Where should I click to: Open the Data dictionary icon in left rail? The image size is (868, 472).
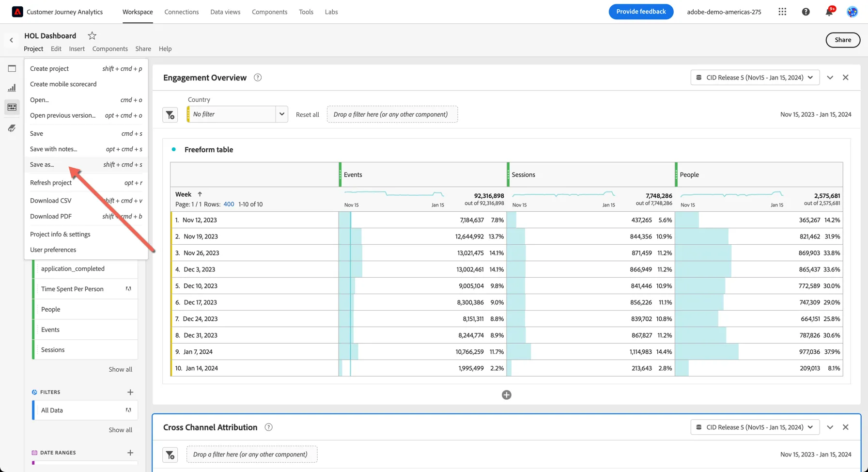[x=12, y=128]
